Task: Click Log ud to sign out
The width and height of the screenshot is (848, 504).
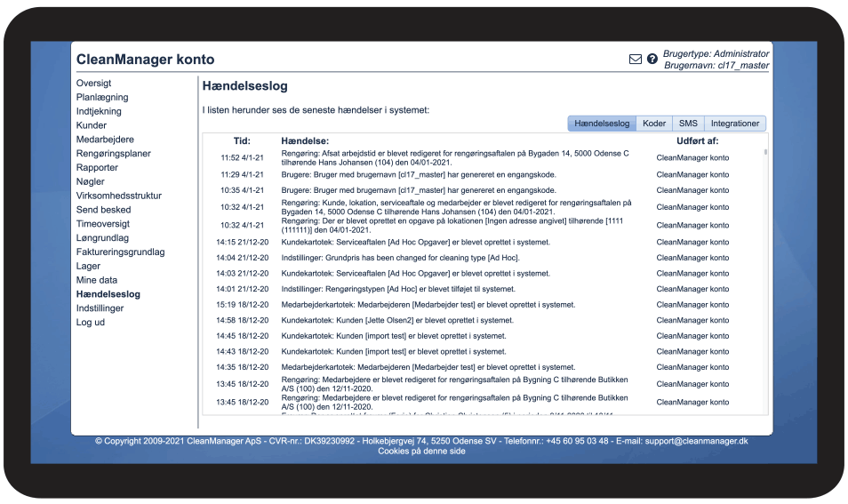Action: click(x=91, y=323)
